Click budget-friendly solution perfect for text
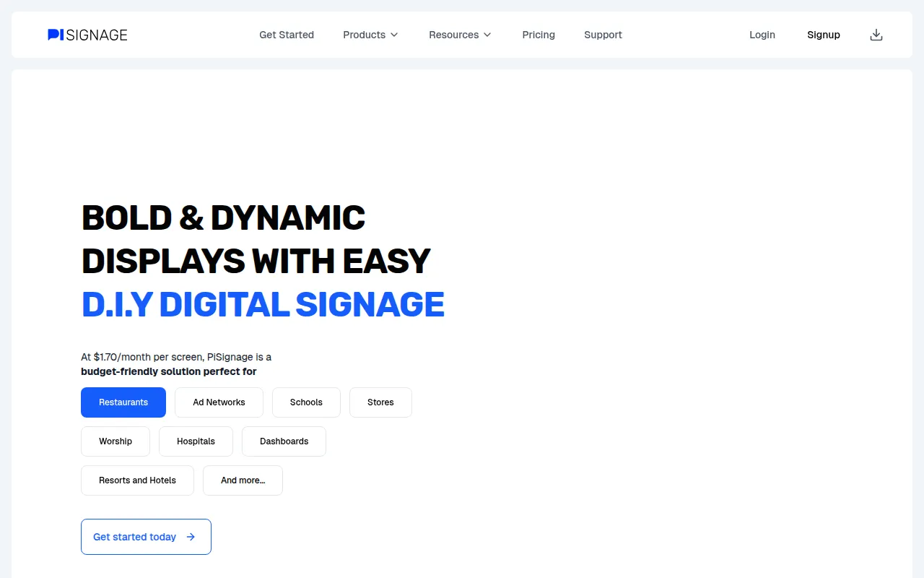 [x=169, y=371]
